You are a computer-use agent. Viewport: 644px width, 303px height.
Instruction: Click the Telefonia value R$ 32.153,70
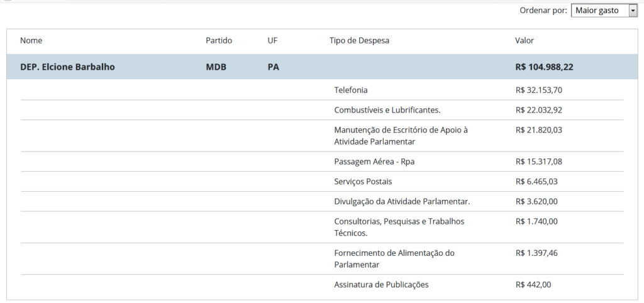point(538,90)
